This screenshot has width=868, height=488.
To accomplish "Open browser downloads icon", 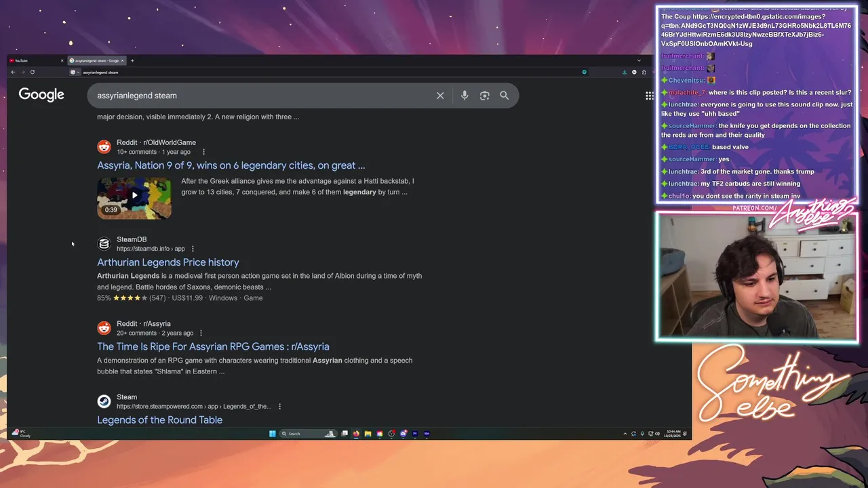I will [x=625, y=72].
